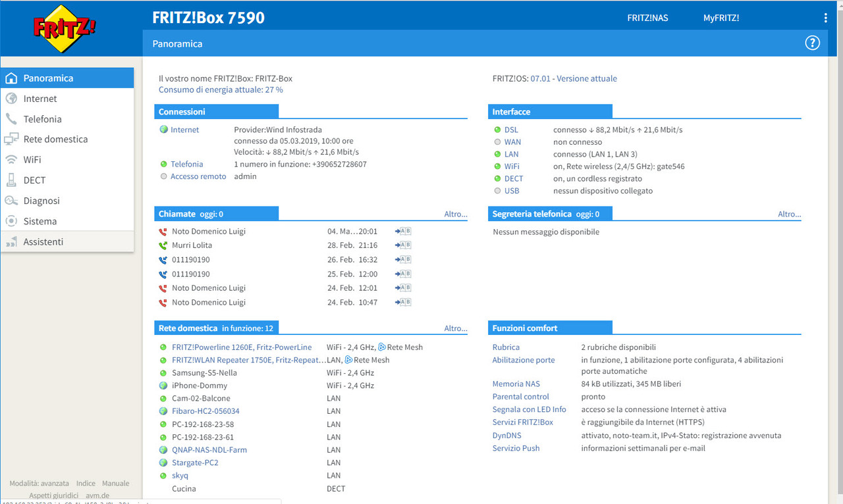The height and width of the screenshot is (504, 843).
Task: Click the Mesh icon beside FRITZ!WLAN Repeater
Action: 348,360
